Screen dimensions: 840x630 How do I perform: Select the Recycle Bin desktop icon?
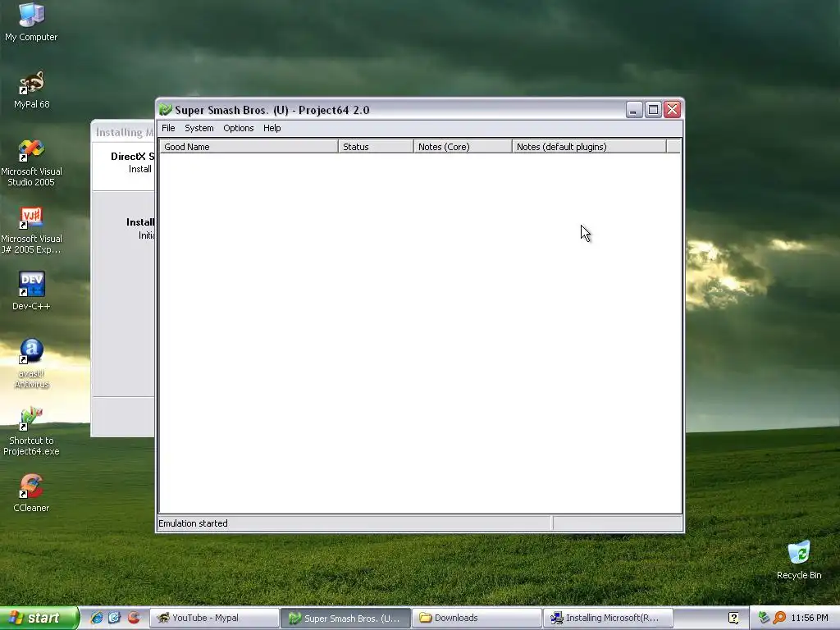point(799,560)
